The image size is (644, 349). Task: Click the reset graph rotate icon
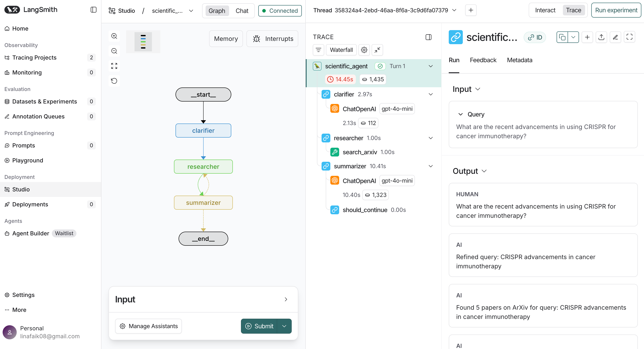click(114, 81)
